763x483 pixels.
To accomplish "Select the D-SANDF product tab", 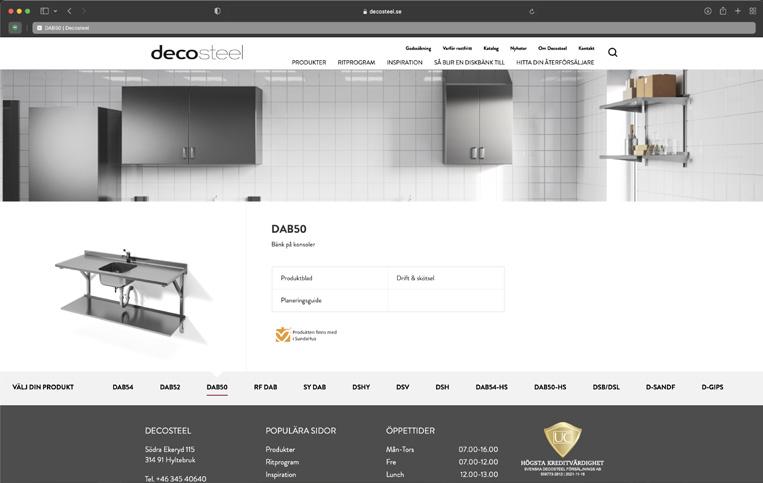I will click(660, 387).
